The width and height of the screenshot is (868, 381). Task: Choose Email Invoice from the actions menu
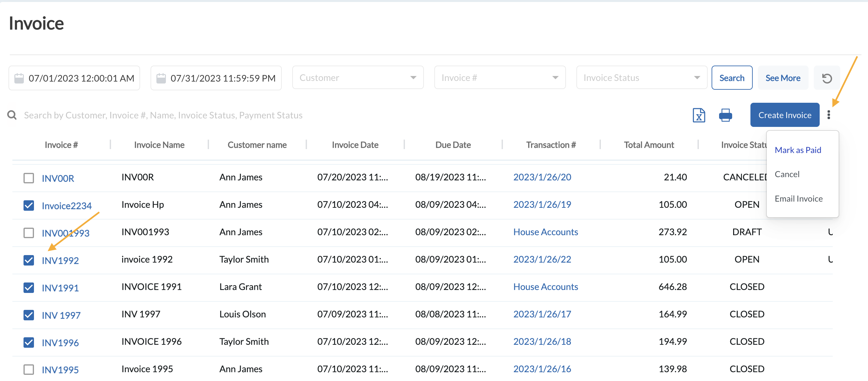798,199
